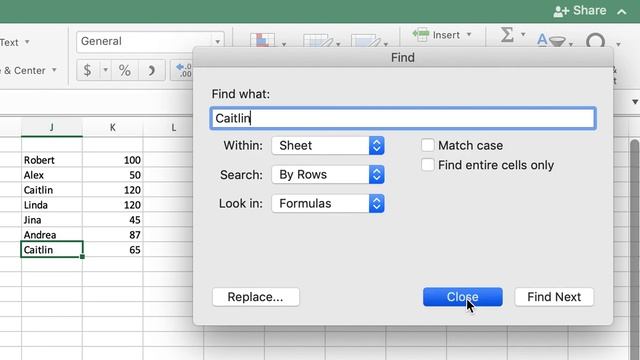Click the Replace... button
This screenshot has width=640, height=360.
(x=256, y=297)
